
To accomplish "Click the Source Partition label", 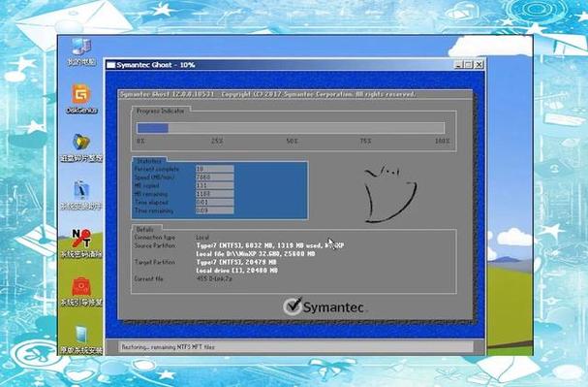I will pyautogui.click(x=155, y=245).
